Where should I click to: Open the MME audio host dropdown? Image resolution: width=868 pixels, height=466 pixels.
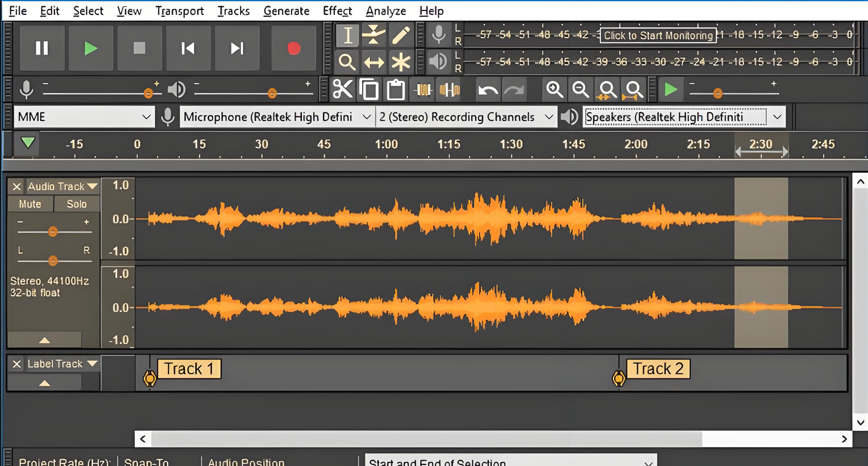[84, 117]
